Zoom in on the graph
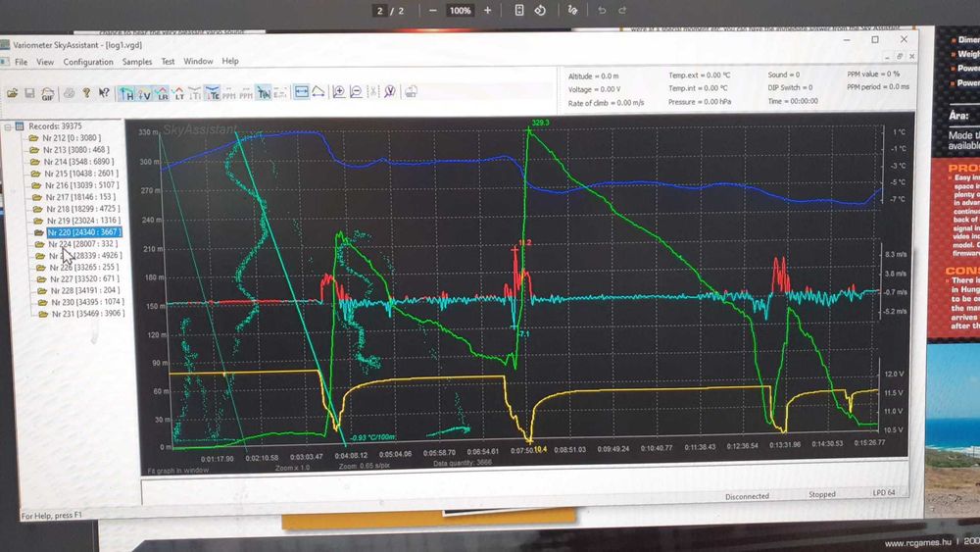The width and height of the screenshot is (980, 552). [338, 92]
